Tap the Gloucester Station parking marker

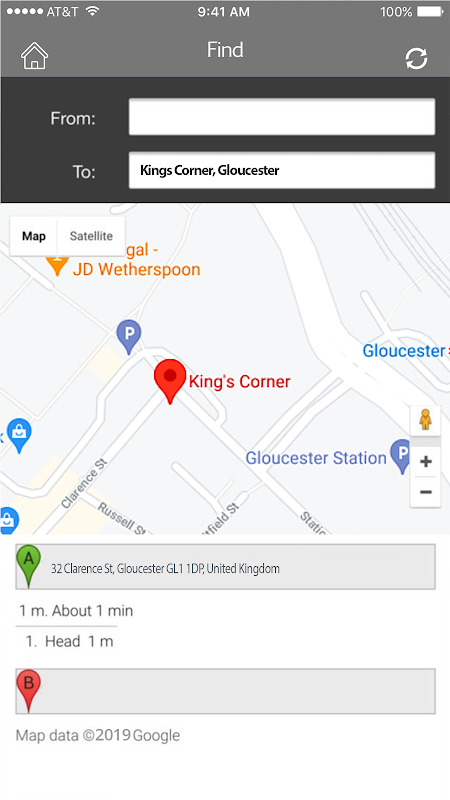pyautogui.click(x=401, y=456)
